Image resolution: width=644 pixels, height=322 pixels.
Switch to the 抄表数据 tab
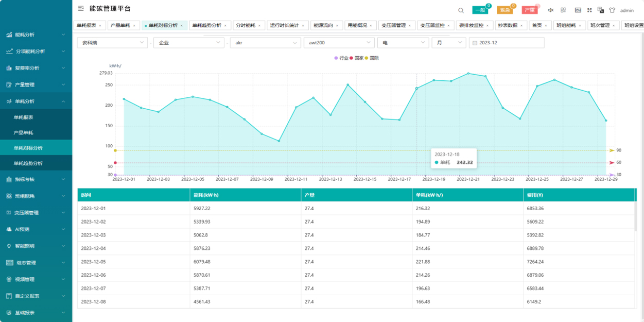(511, 25)
